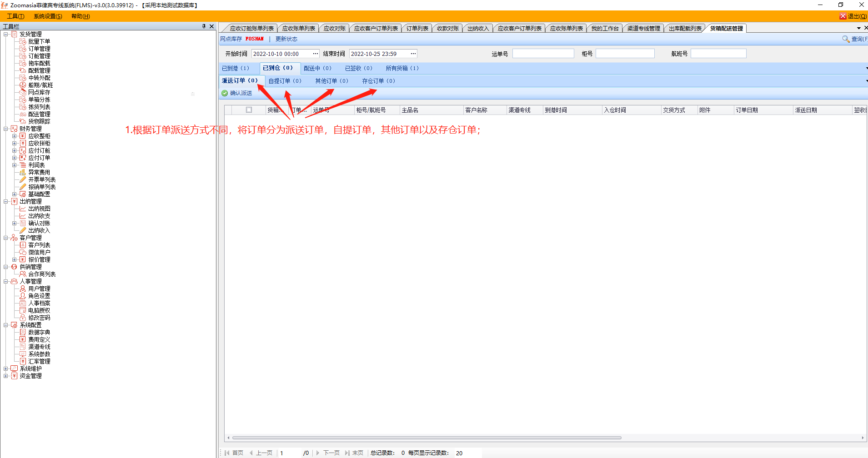Toggle the select-all checkbox in table header
Screen dimensions: 868x458
(x=249, y=110)
